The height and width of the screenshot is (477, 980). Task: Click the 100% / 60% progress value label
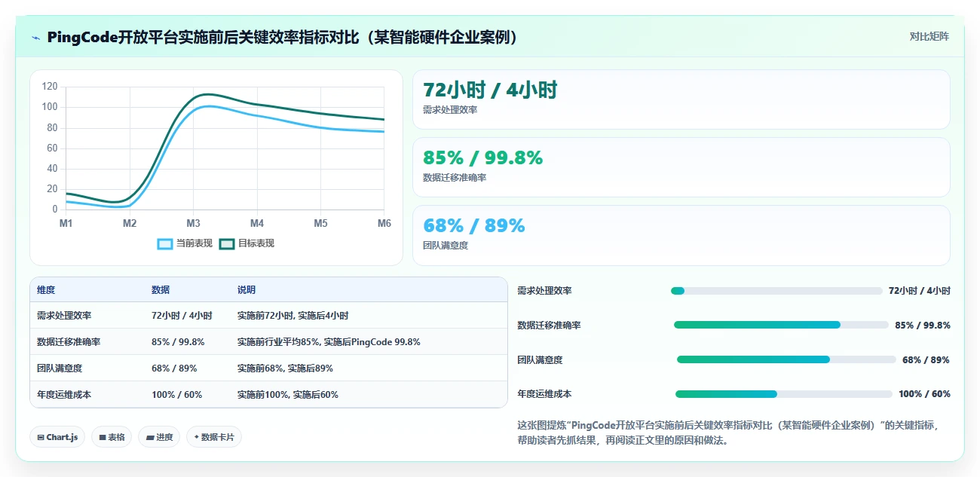pos(924,394)
